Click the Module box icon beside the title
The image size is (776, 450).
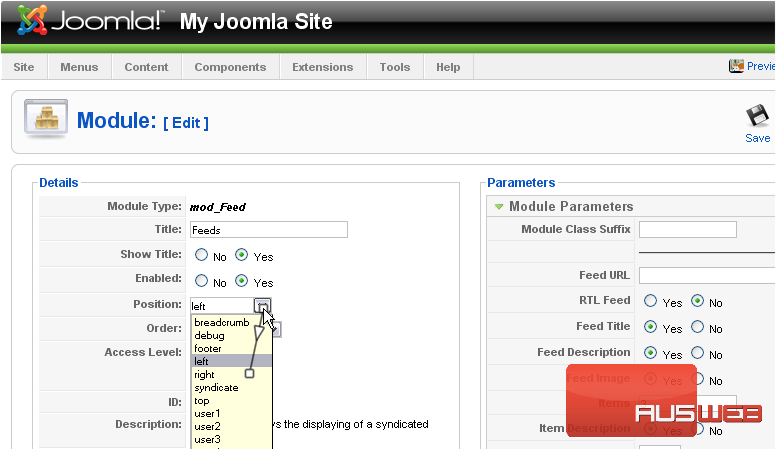coord(45,120)
